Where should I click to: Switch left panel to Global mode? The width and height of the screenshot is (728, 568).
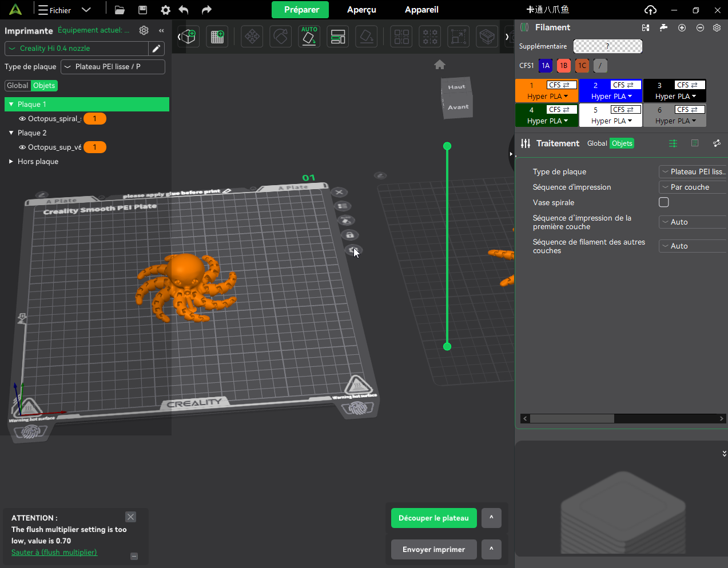click(x=17, y=86)
